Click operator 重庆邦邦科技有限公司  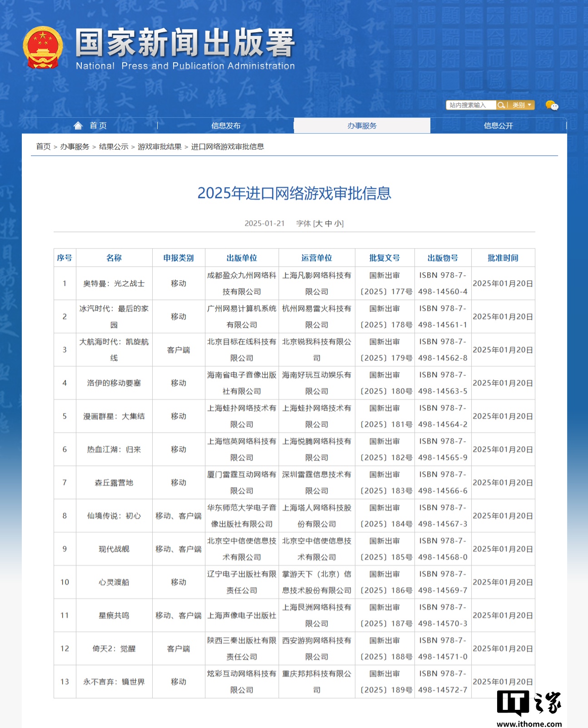click(317, 681)
